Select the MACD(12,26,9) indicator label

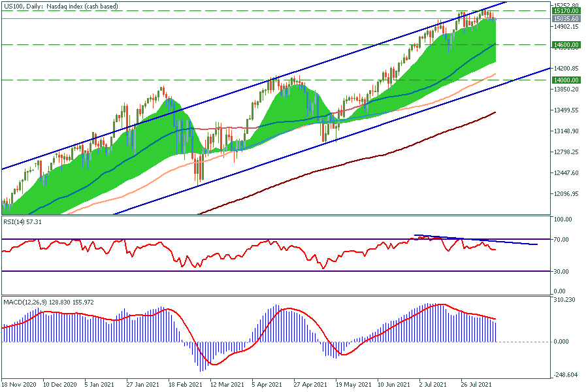pyautogui.click(x=48, y=302)
